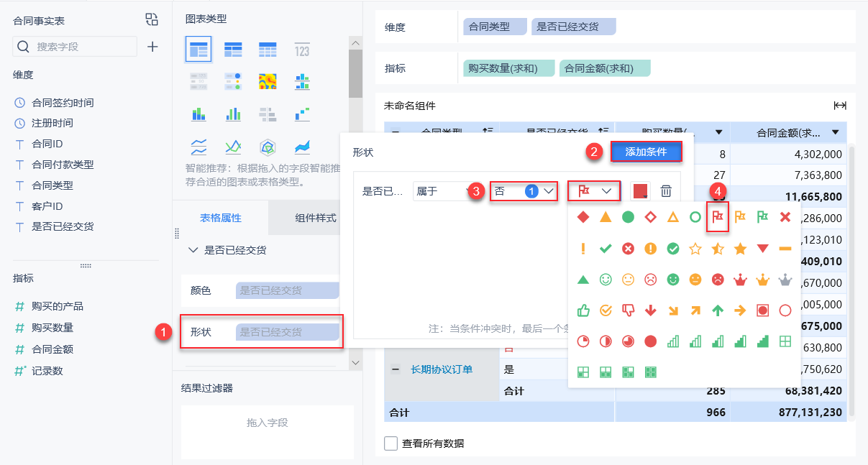Click the 购买数量(求和) indicator tag
Image resolution: width=868 pixels, height=465 pixels.
pyautogui.click(x=509, y=68)
